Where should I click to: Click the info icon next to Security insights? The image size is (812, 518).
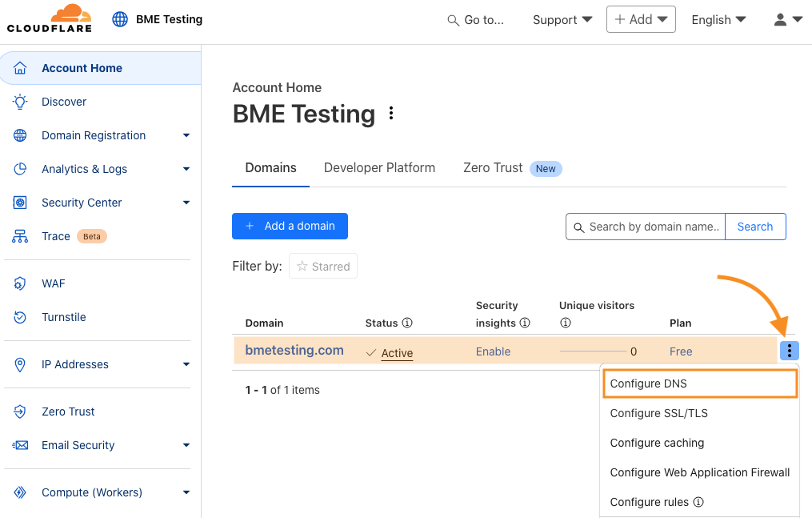coord(525,323)
